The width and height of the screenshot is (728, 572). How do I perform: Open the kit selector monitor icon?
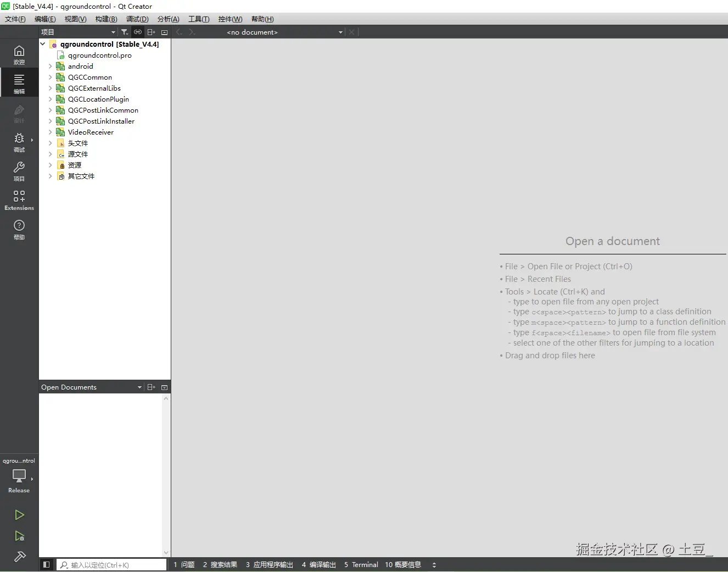(19, 476)
